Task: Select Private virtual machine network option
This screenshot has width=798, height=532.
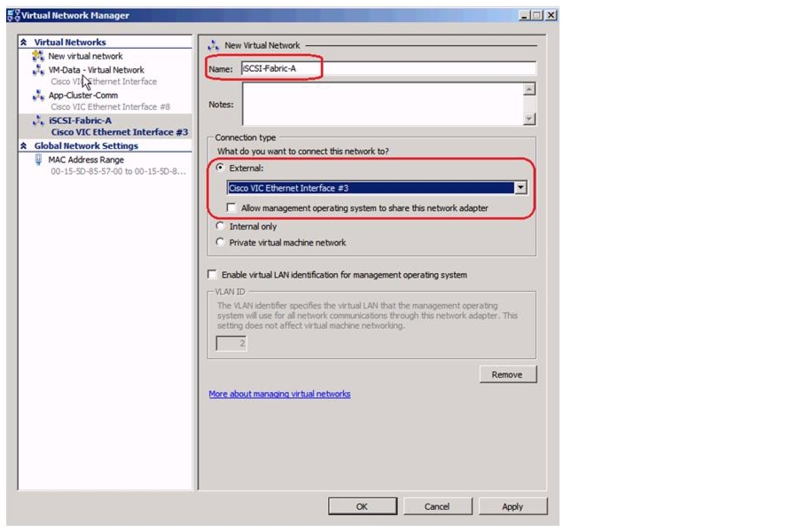Action: (220, 242)
